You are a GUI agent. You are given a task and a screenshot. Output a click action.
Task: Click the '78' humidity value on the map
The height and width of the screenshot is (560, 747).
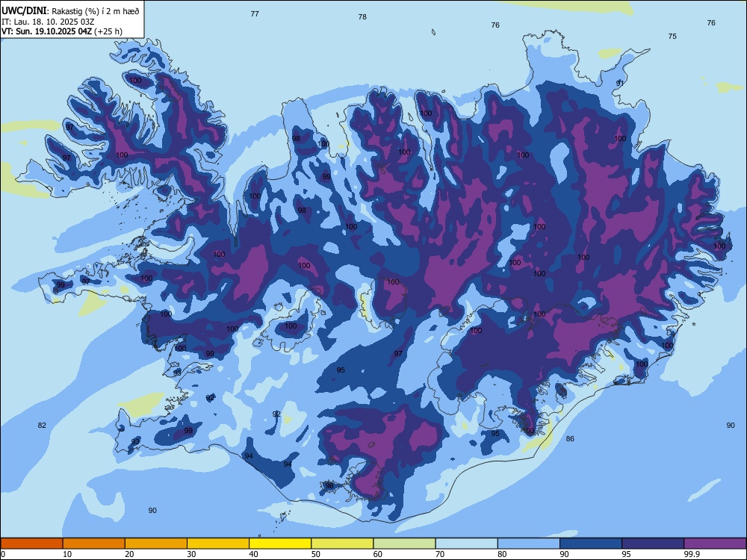pos(362,16)
